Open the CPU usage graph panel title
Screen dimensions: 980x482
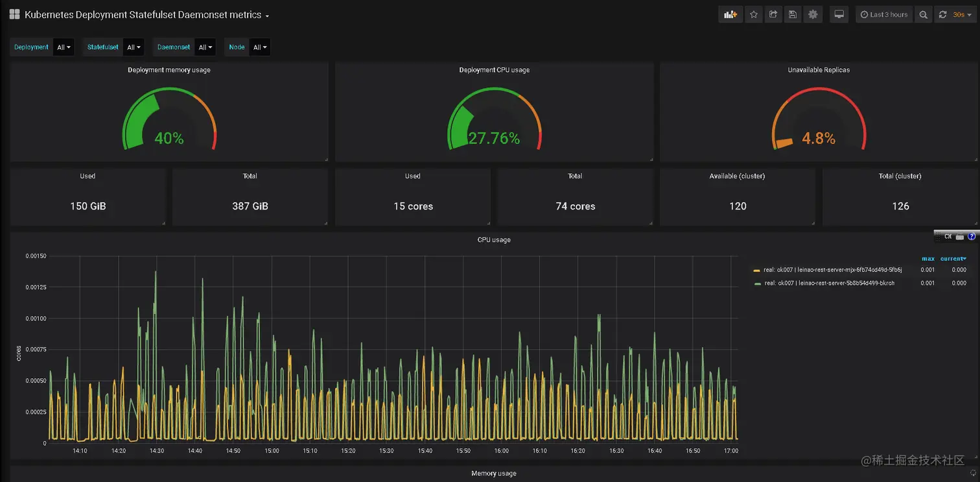pos(494,240)
